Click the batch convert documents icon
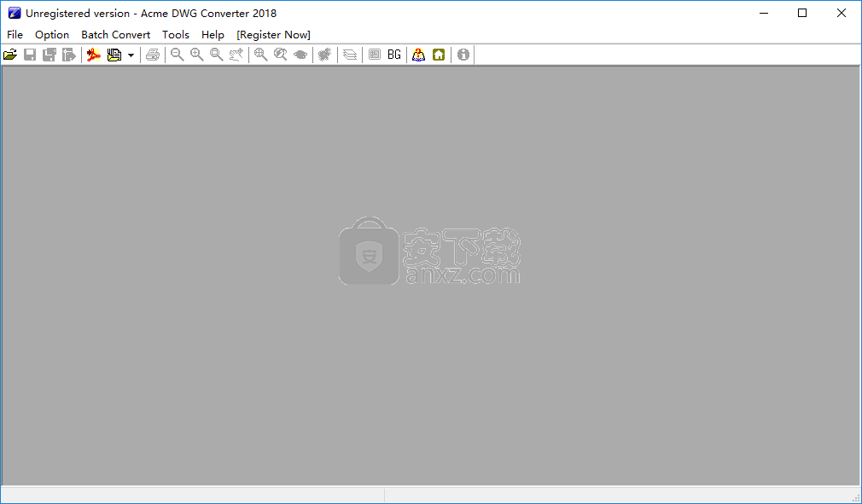Screen dimensions: 862x504 click(x=114, y=55)
